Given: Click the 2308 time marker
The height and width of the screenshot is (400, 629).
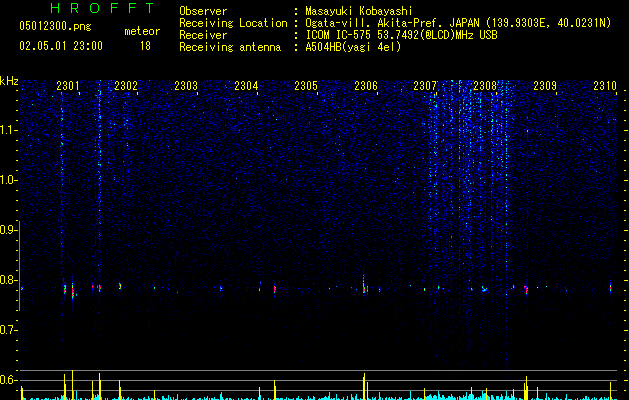Looking at the screenshot, I should point(485,86).
